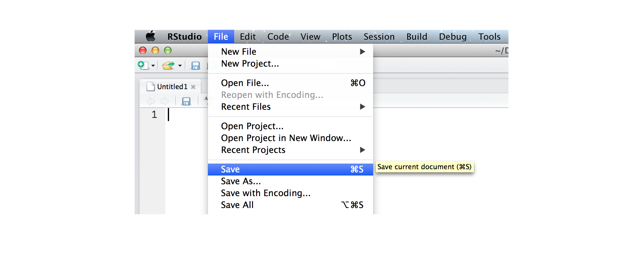Close the Untitled1 tab
This screenshot has width=644, height=254.
click(x=193, y=87)
